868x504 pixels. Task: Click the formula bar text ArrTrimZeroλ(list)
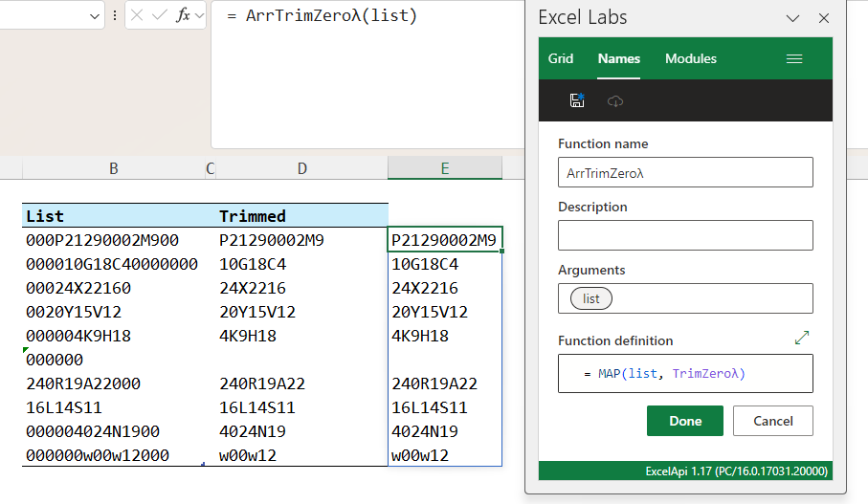pos(331,15)
